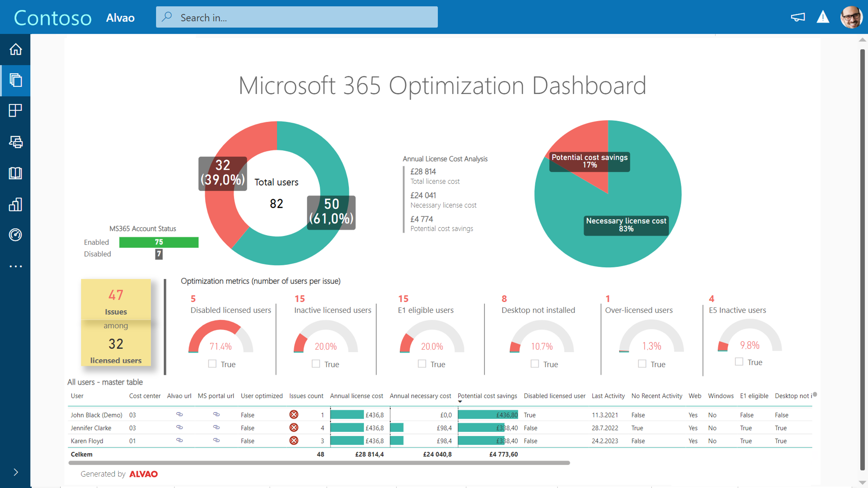
Task: Select the Pages icon in the sidebar
Action: coord(15,80)
